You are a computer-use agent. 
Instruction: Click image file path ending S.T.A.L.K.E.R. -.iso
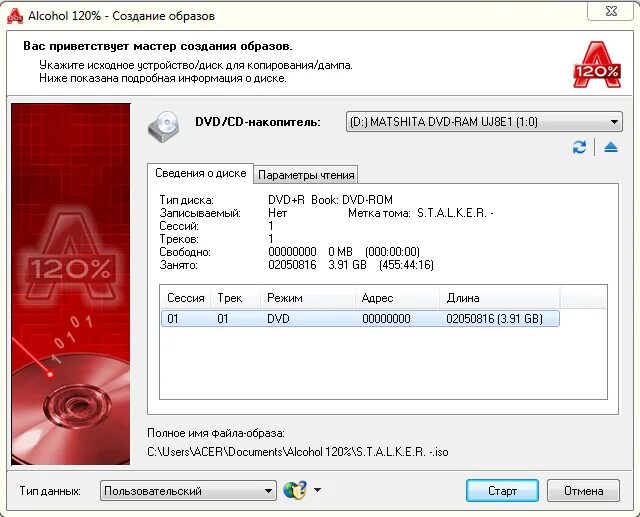pyautogui.click(x=298, y=452)
